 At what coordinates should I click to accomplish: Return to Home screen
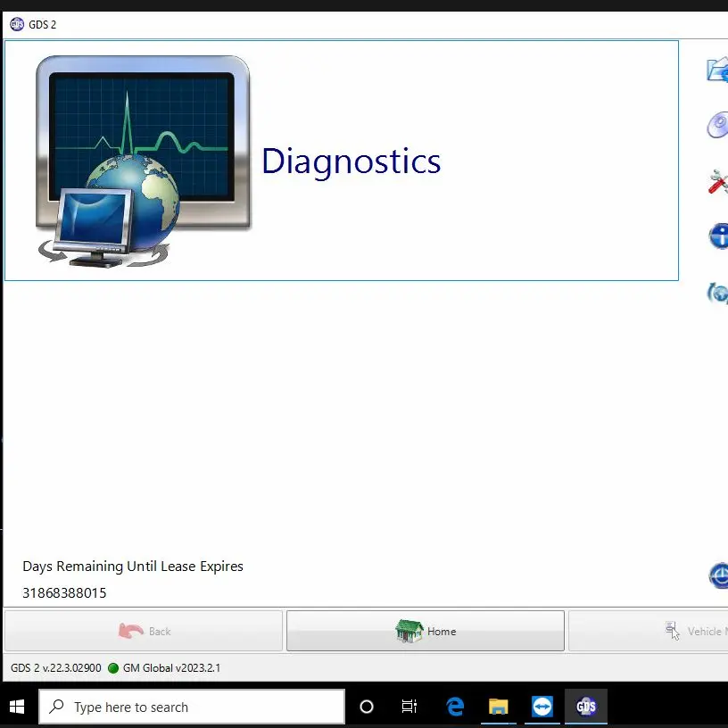[426, 630]
